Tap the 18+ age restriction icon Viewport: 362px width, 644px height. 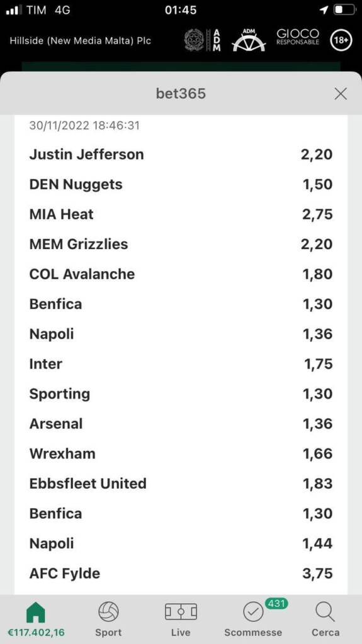pos(341,40)
